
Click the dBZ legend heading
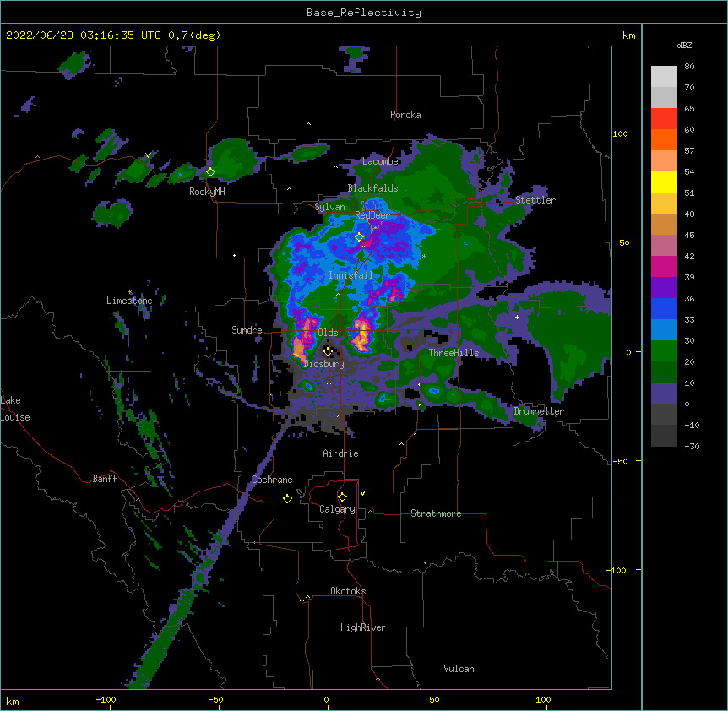tap(684, 45)
